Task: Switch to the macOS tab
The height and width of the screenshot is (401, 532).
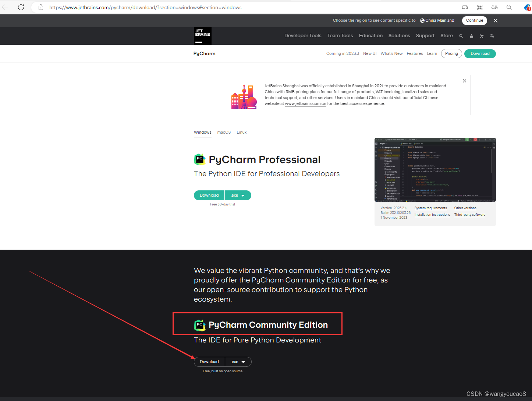Action: click(x=224, y=132)
